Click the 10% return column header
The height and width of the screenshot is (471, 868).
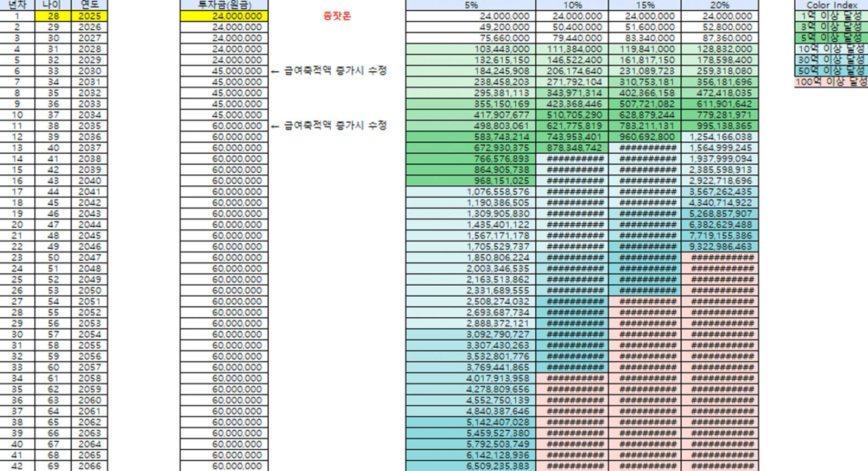572,5
